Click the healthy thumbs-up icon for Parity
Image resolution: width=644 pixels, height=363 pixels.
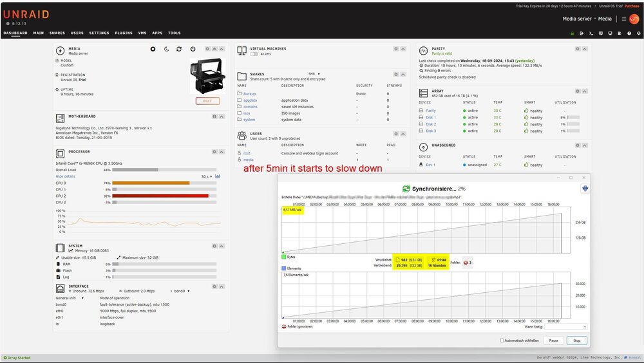pos(526,111)
